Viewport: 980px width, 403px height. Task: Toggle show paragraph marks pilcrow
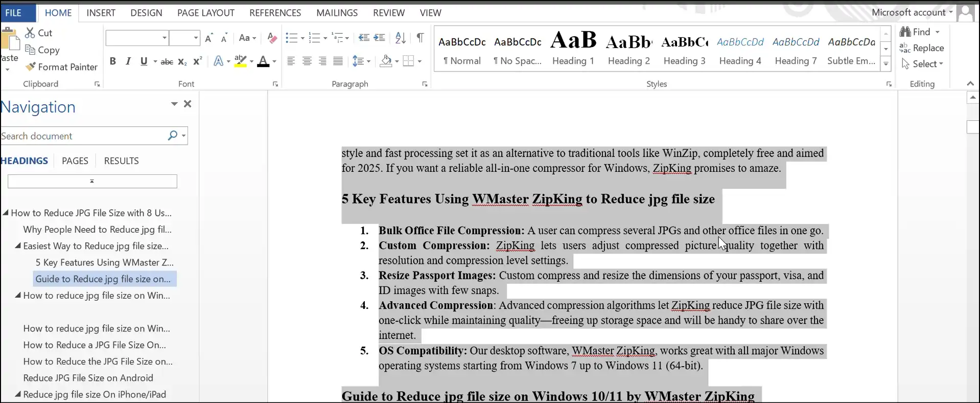pyautogui.click(x=420, y=38)
